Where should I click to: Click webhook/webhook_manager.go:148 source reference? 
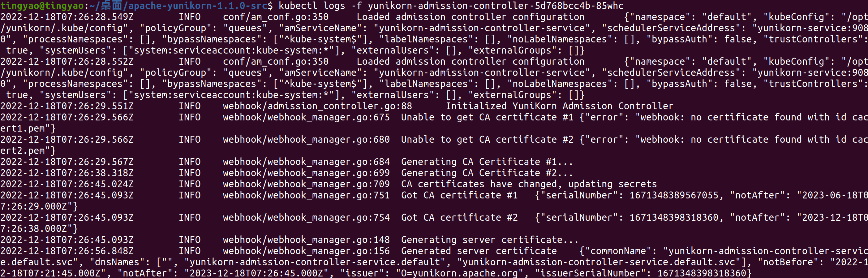tap(306, 240)
